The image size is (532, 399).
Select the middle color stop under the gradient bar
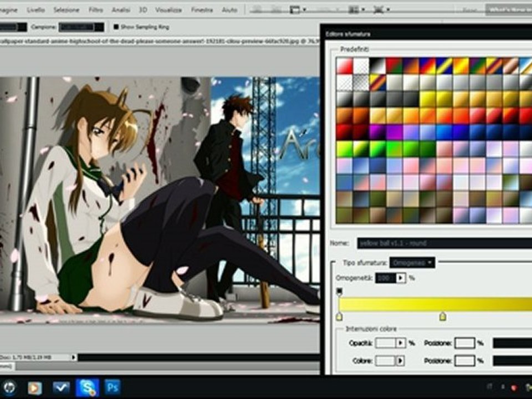(442, 316)
